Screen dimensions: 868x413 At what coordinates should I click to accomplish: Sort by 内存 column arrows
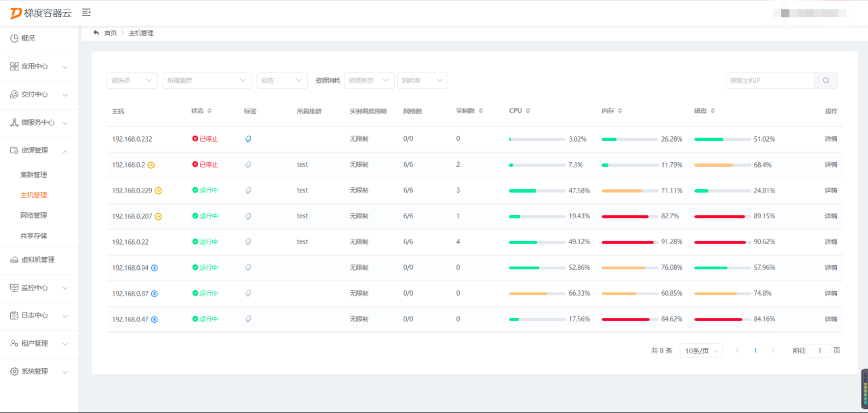(620, 111)
